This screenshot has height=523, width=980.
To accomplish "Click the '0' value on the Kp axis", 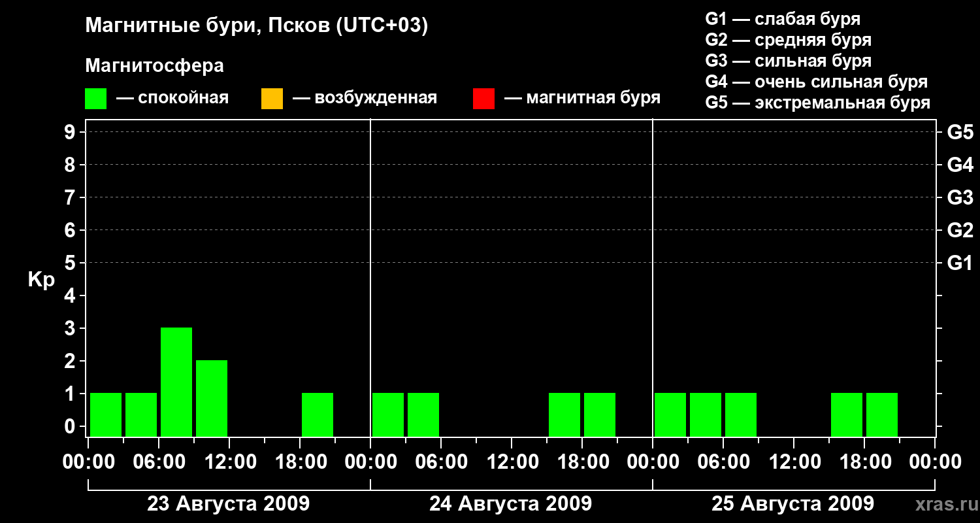I will (71, 426).
